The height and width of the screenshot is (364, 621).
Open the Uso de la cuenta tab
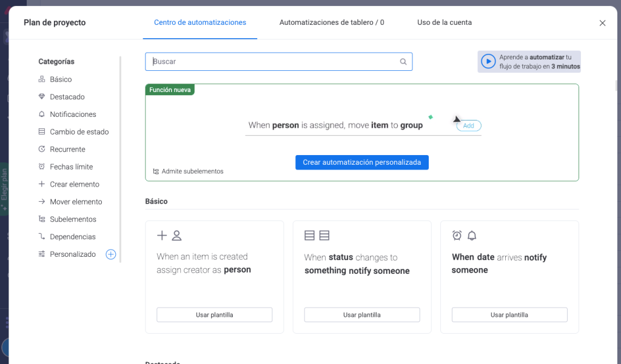tap(444, 22)
